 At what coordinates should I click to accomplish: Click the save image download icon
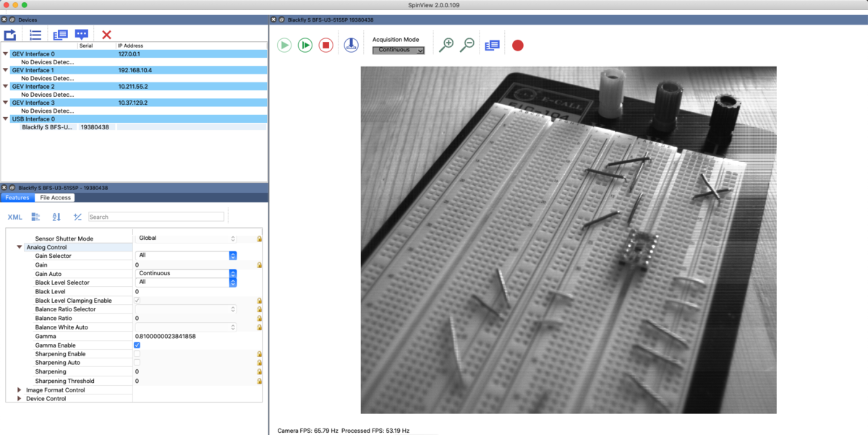351,45
